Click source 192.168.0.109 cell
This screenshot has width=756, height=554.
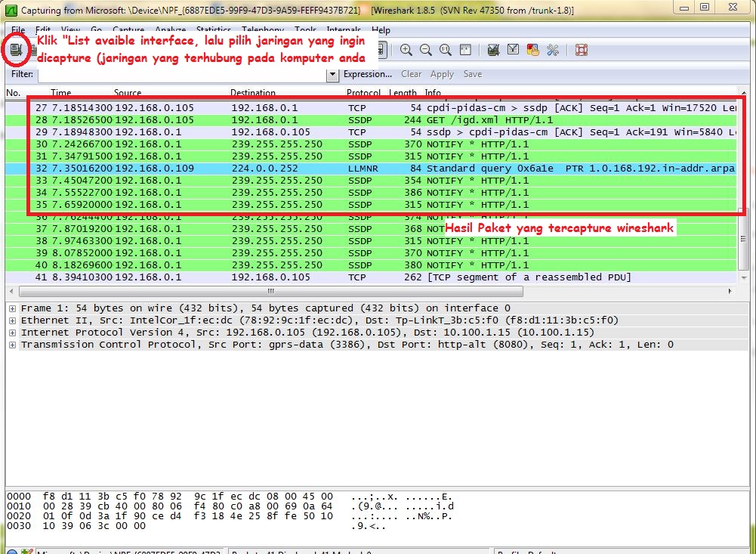click(154, 169)
